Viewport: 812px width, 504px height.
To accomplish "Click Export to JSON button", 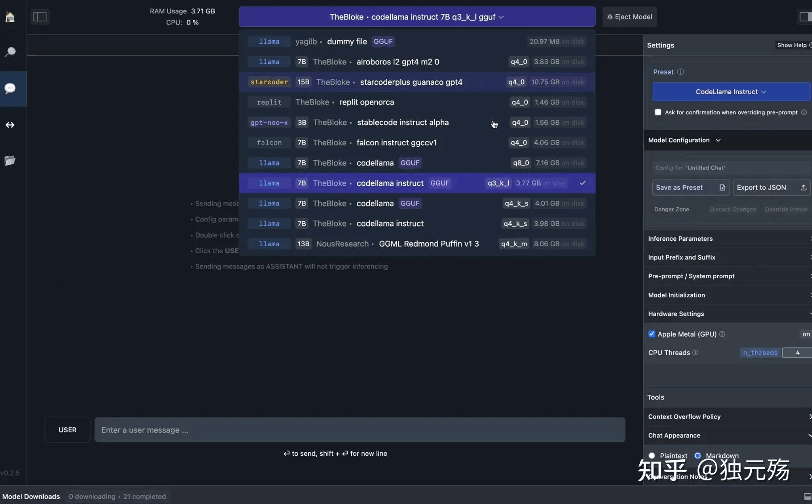I will (771, 187).
